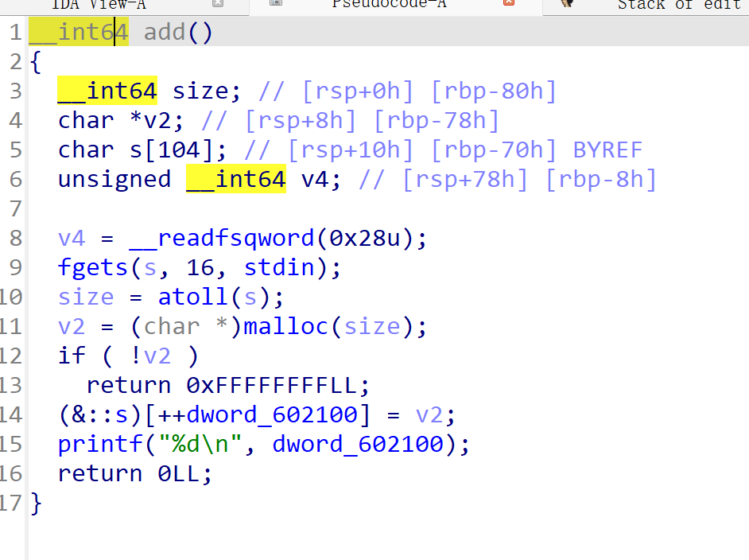Select the "%d\n" format string
Image resolution: width=749 pixels, height=560 pixels.
click(200, 445)
